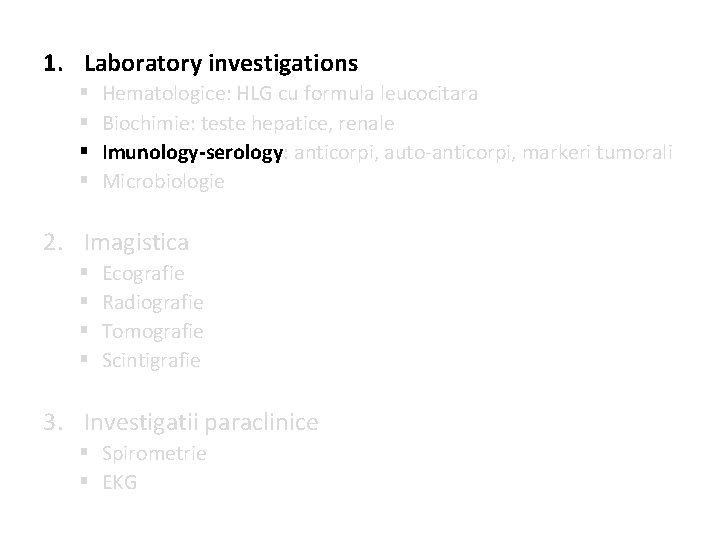Click the bullet marker before "EKG"
Viewport: 720px width, 540px height.
(x=87, y=482)
